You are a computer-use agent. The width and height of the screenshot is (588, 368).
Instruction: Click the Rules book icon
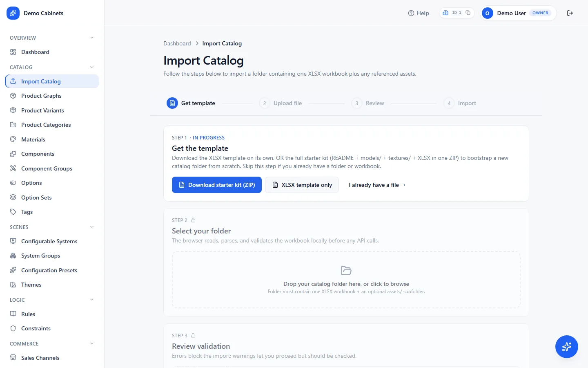click(13, 314)
